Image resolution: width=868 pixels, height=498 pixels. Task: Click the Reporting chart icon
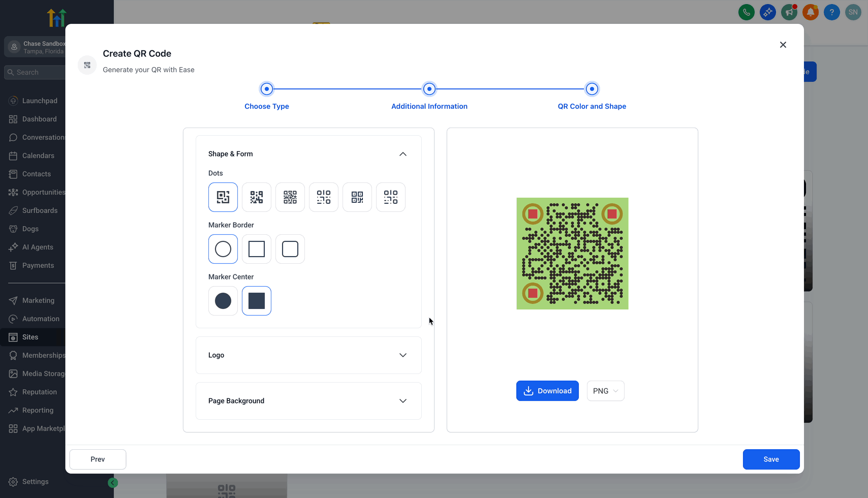13,410
